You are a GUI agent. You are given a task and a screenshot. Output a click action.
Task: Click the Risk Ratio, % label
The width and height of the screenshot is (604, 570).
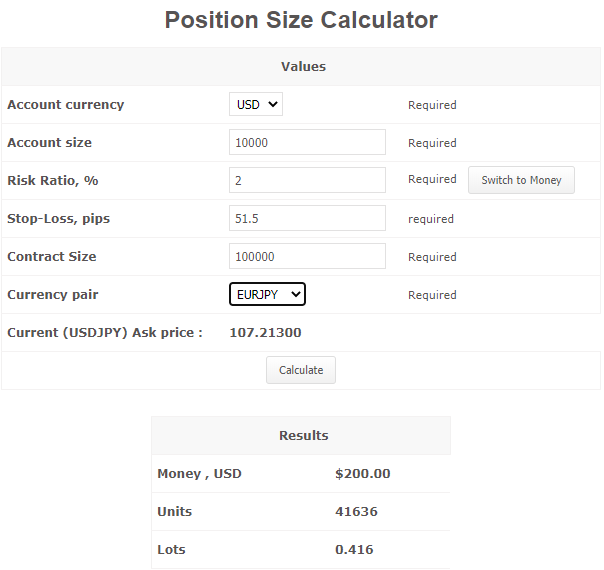point(53,181)
